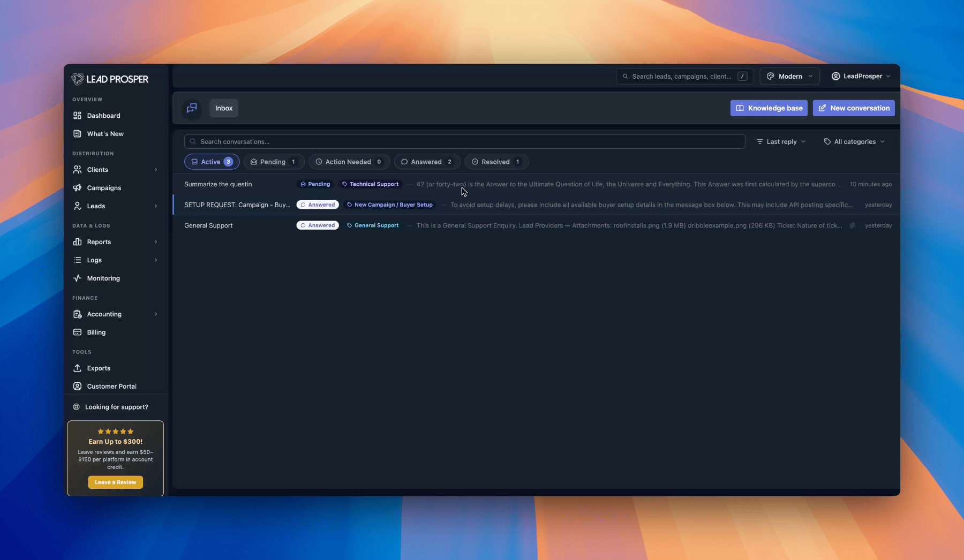Click the New Campaign / Buyer Setup tag

[x=390, y=205]
